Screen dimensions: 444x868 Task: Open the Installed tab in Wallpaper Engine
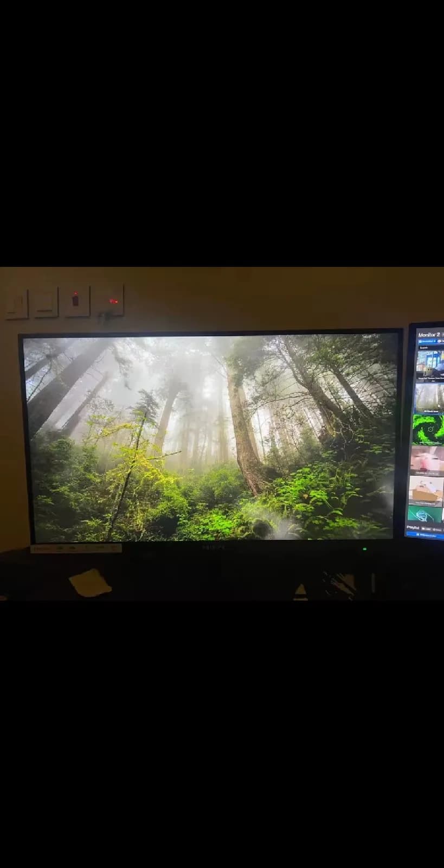click(427, 341)
